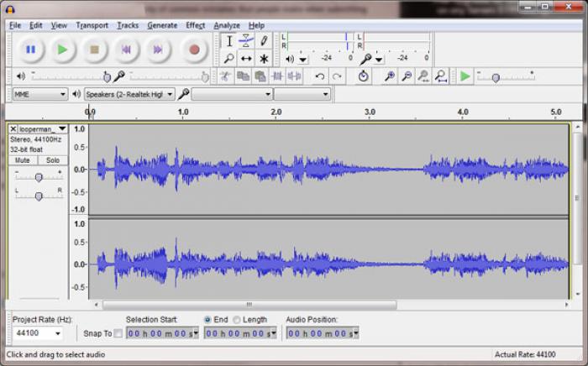
Task: Click the track gain slider knob
Action: click(39, 177)
